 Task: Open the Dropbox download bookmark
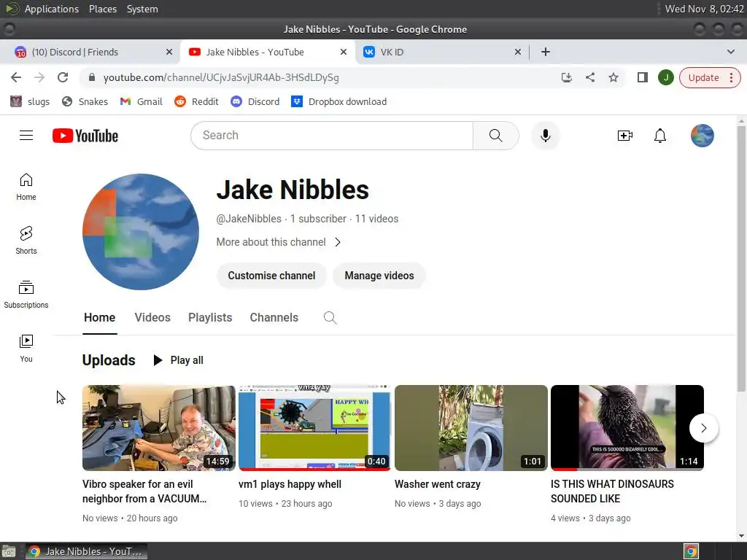pos(338,101)
